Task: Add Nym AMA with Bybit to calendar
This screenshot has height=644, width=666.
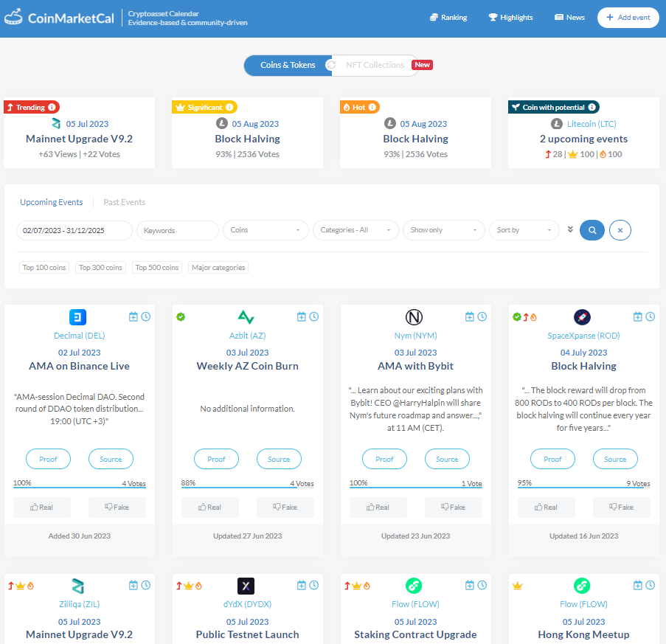Action: point(470,317)
